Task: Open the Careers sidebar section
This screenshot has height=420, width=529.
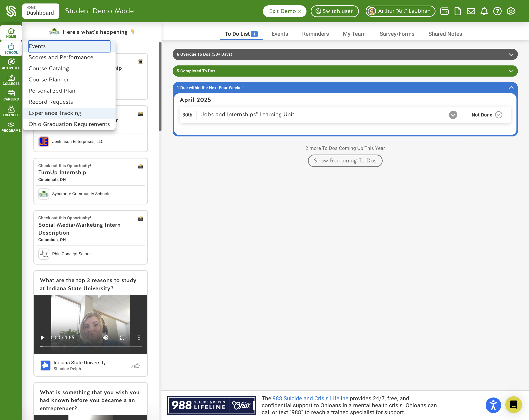Action: click(x=11, y=96)
